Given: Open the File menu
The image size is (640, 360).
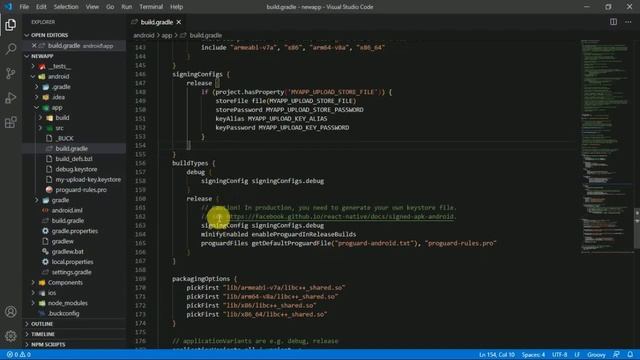Looking at the screenshot, I should [24, 7].
